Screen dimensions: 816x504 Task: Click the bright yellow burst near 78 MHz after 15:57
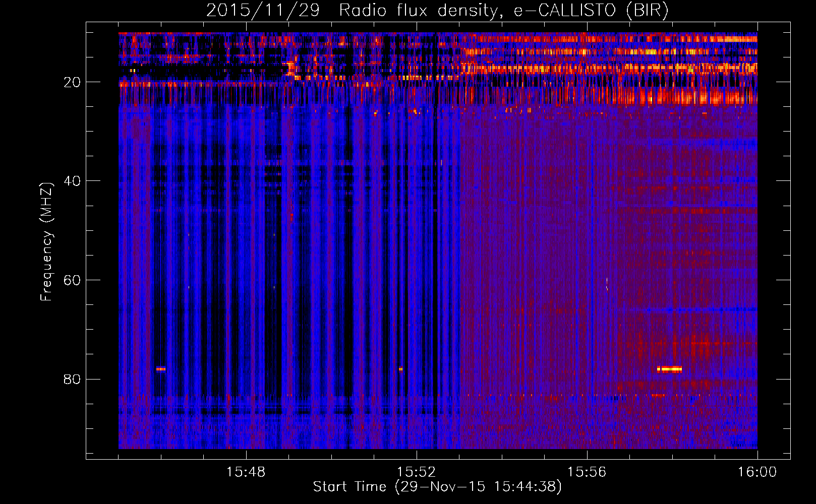pyautogui.click(x=670, y=369)
